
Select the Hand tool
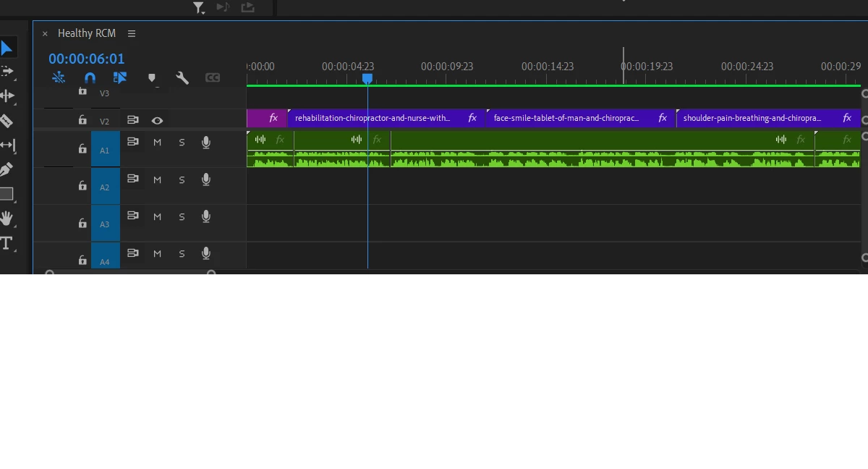pyautogui.click(x=7, y=219)
